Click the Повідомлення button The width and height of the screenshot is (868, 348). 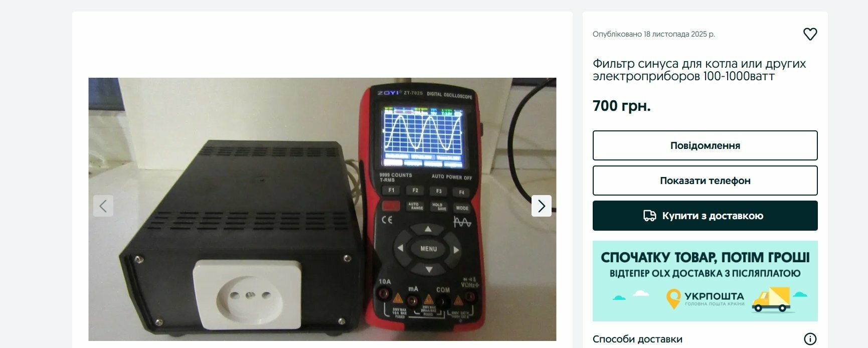(x=705, y=145)
